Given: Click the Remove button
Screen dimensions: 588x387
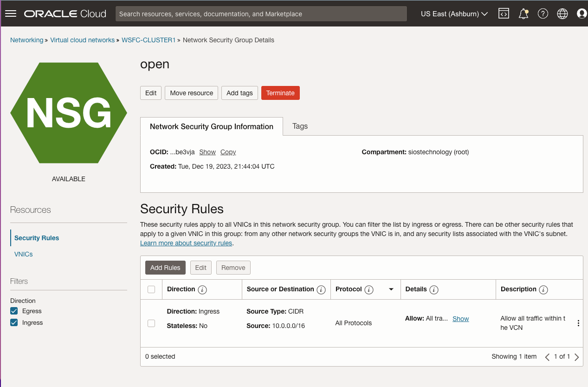Looking at the screenshot, I should point(233,268).
